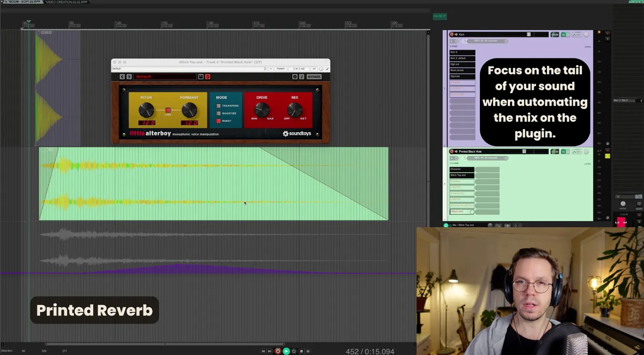This screenshot has width=644, height=355.
Task: Click the save preset icon in Little AlterBoy
Action: [201, 77]
